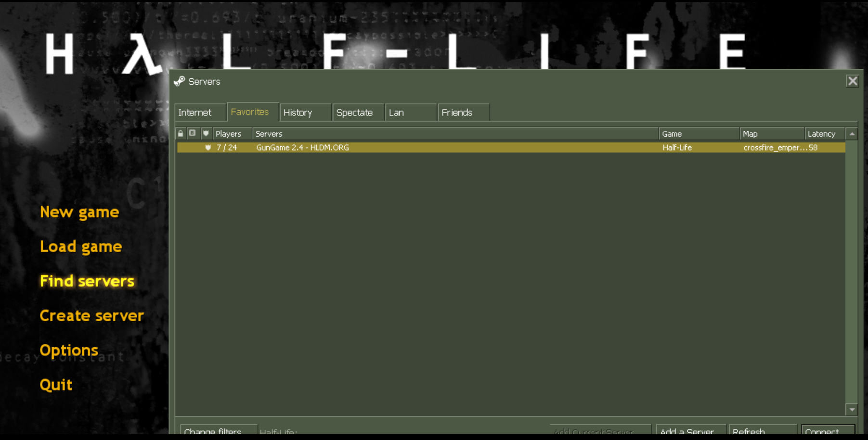This screenshot has height=440, width=868.
Task: Open Create server in the main menu
Action: (x=92, y=315)
